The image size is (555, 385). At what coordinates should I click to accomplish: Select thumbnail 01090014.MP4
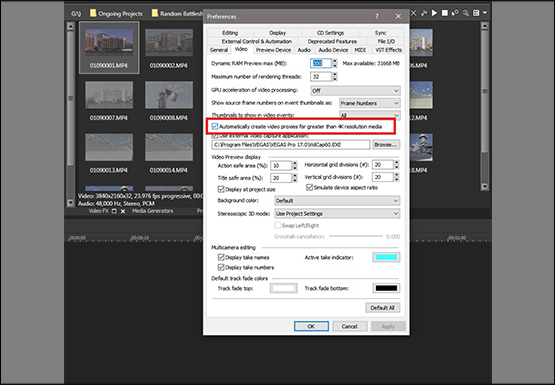(x=169, y=153)
